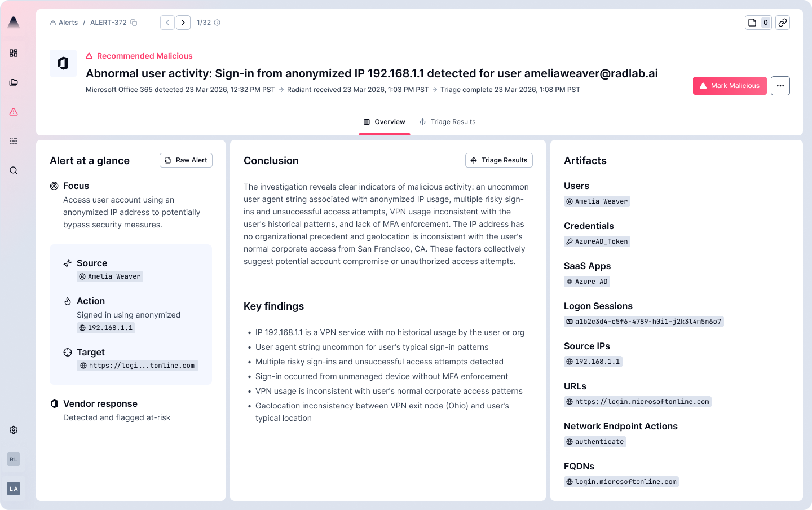Viewport: 812px width, 510px height.
Task: Open the cases folder icon in sidebar
Action: tap(14, 82)
